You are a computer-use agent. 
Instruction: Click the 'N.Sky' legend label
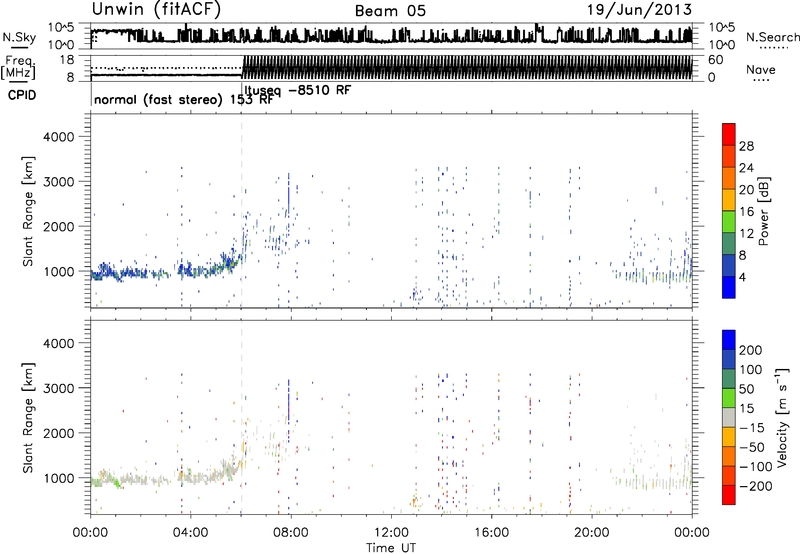pyautogui.click(x=19, y=37)
